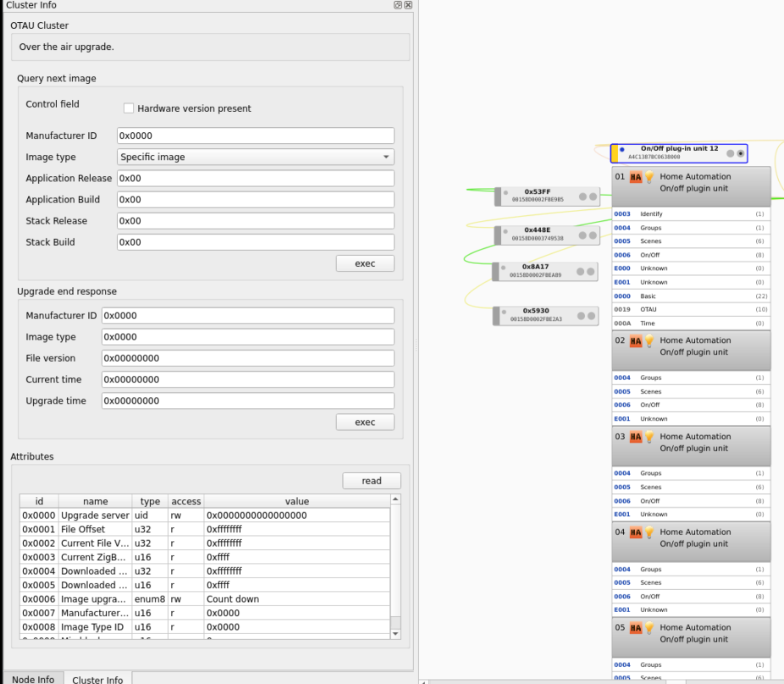
Task: Select the 000A Time cluster on endpoint 01
Action: 691,323
